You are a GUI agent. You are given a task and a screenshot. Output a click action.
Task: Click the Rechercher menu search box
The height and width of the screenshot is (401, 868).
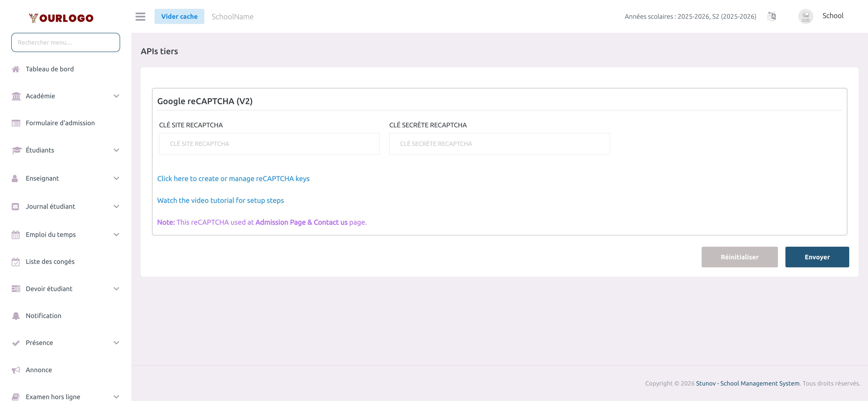click(66, 42)
